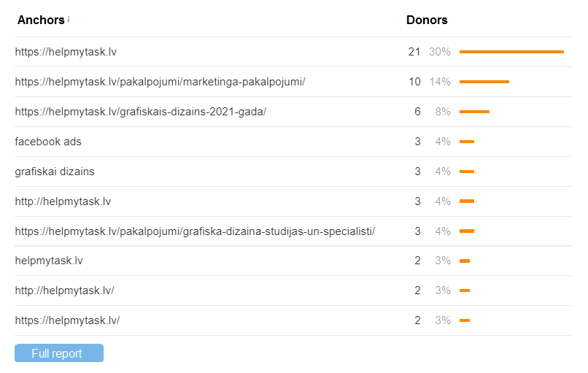This screenshot has height=373, width=588.
Task: Select the grafiskai dizains anchor
Action: 55,172
